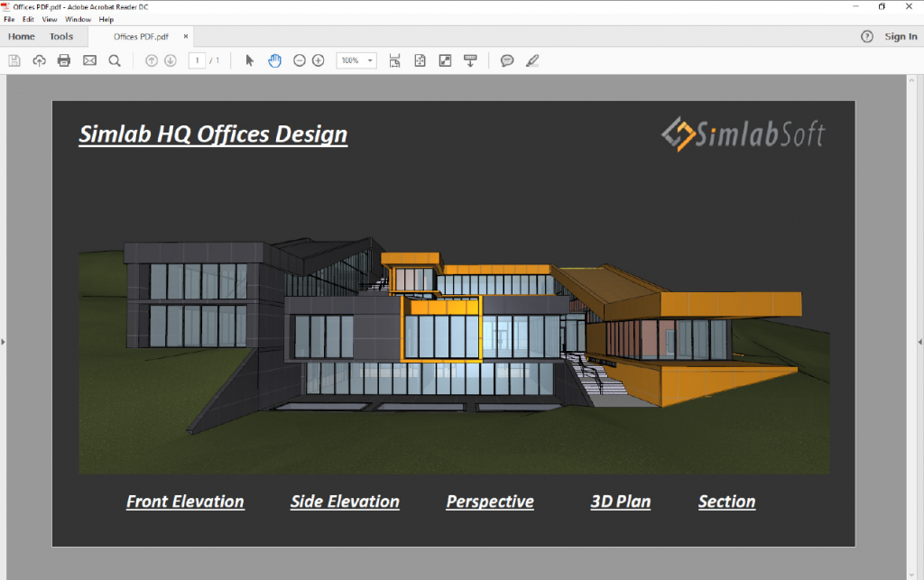Viewport: 924px width, 580px height.
Task: Expand the left navigation pane
Action: click(5, 342)
